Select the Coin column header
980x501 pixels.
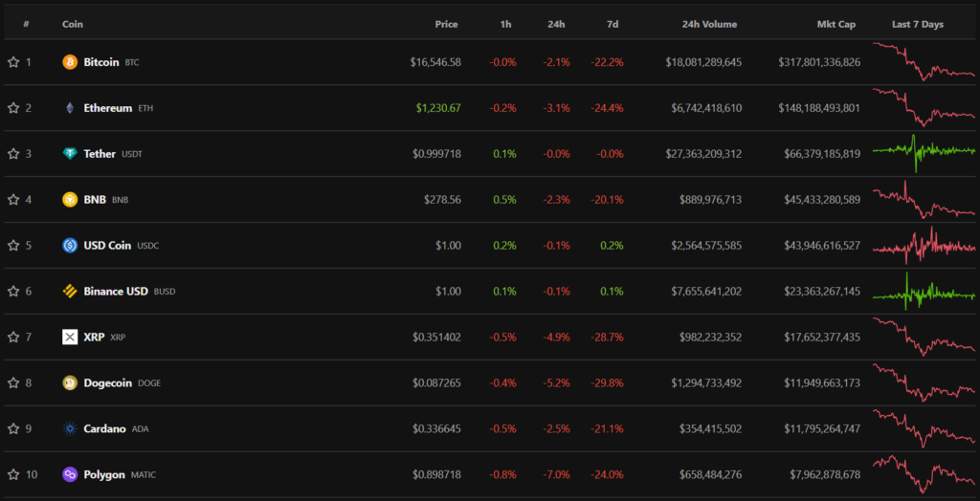pos(73,24)
